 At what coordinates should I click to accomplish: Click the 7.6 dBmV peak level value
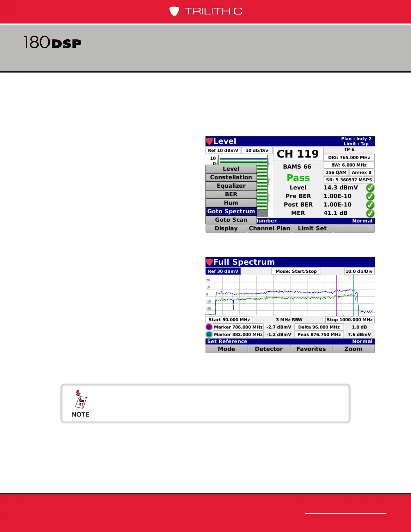click(359, 335)
